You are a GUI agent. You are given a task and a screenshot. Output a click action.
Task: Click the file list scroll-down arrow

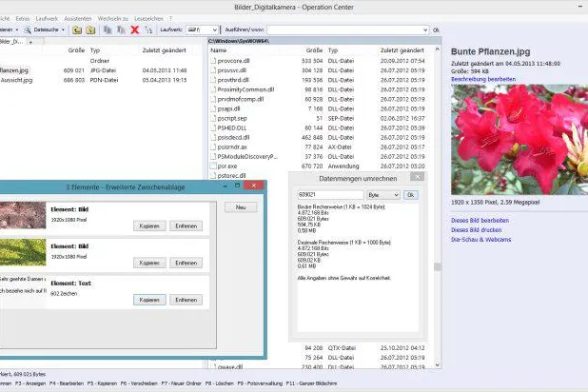point(438,365)
